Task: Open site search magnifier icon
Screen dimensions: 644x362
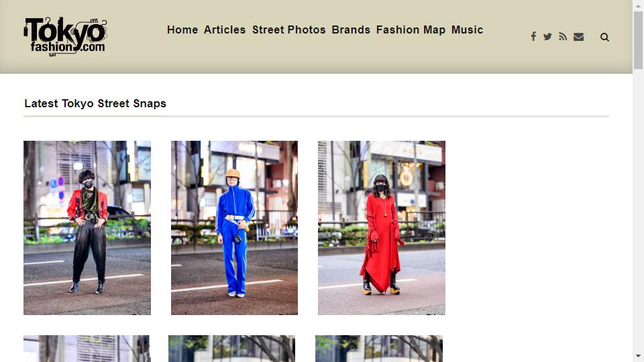Action: tap(604, 37)
